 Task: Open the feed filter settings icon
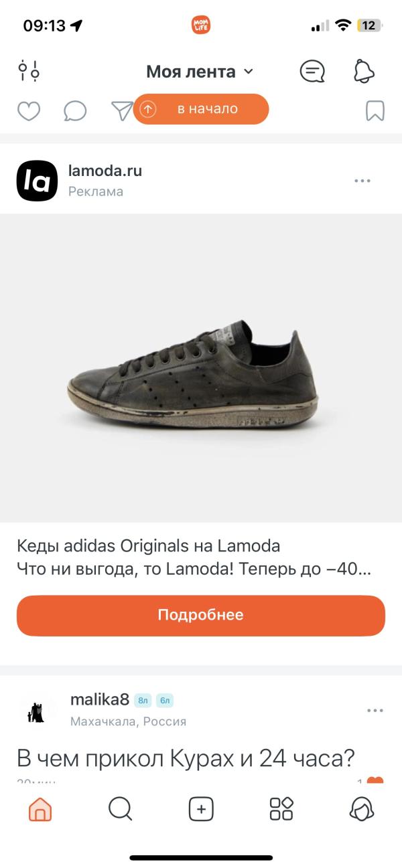coord(29,70)
